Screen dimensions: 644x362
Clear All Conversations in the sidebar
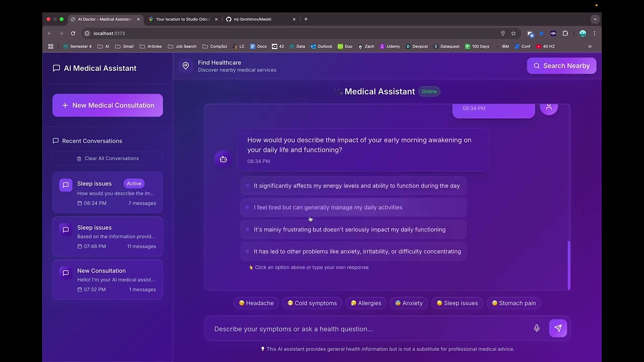(x=108, y=158)
